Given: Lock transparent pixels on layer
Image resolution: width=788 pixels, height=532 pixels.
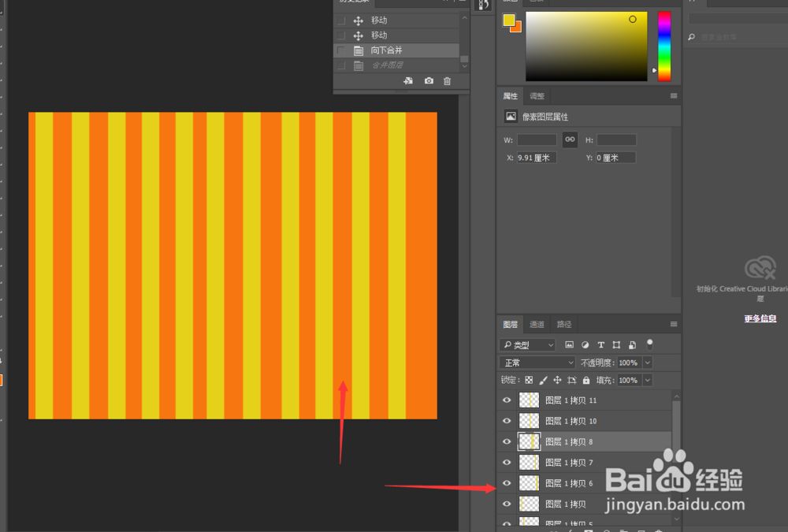Looking at the screenshot, I should 529,380.
